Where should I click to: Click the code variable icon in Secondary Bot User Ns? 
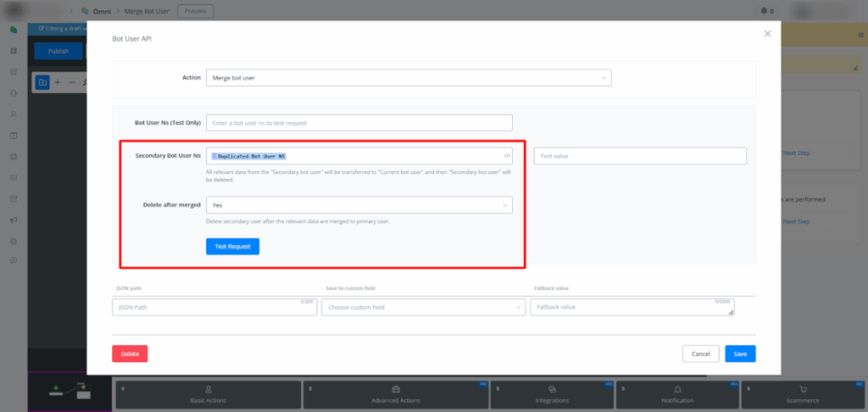click(x=507, y=156)
